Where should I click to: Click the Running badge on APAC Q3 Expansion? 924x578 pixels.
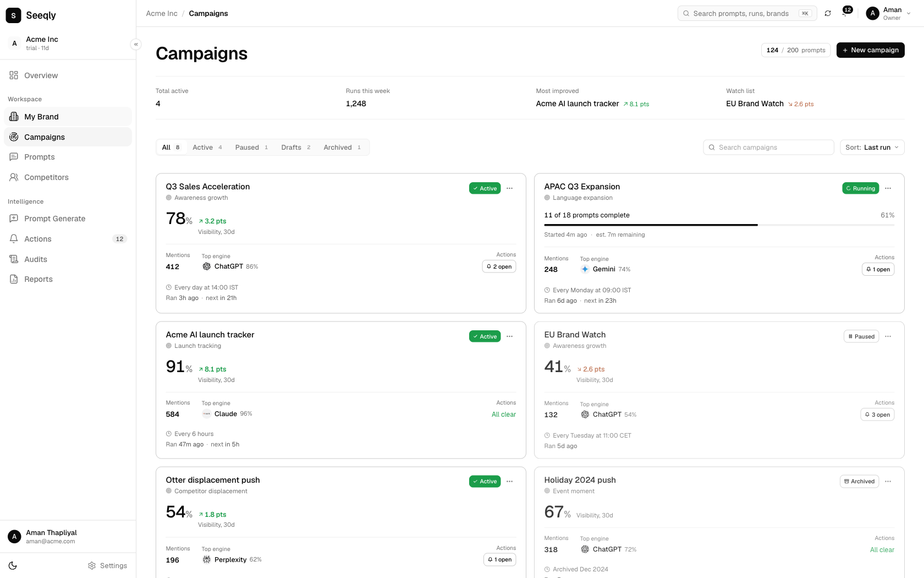[860, 188]
